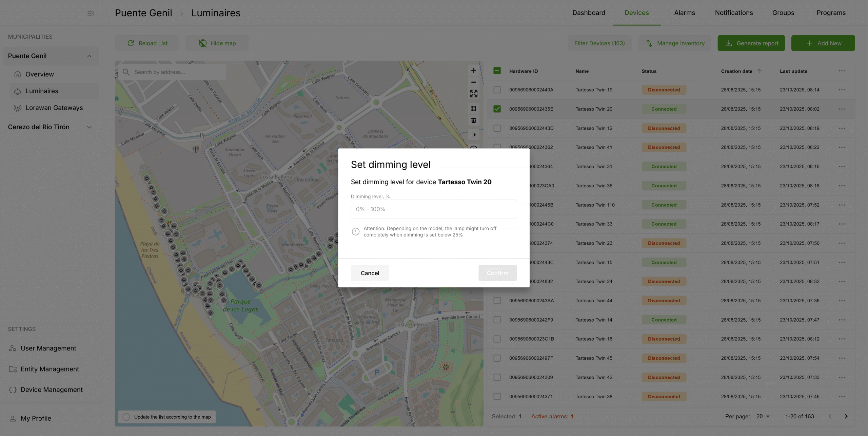Sort by Creation date arrow
The height and width of the screenshot is (436, 868).
click(759, 71)
